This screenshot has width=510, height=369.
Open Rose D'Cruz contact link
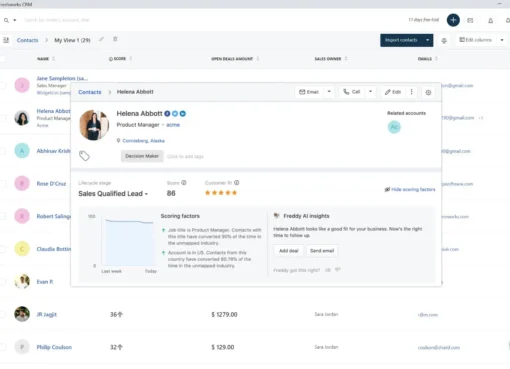tap(51, 184)
